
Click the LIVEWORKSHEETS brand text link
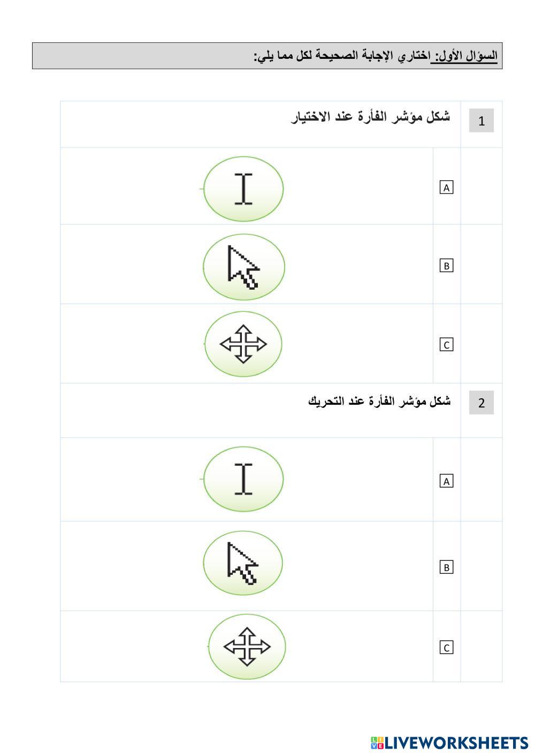click(x=456, y=743)
